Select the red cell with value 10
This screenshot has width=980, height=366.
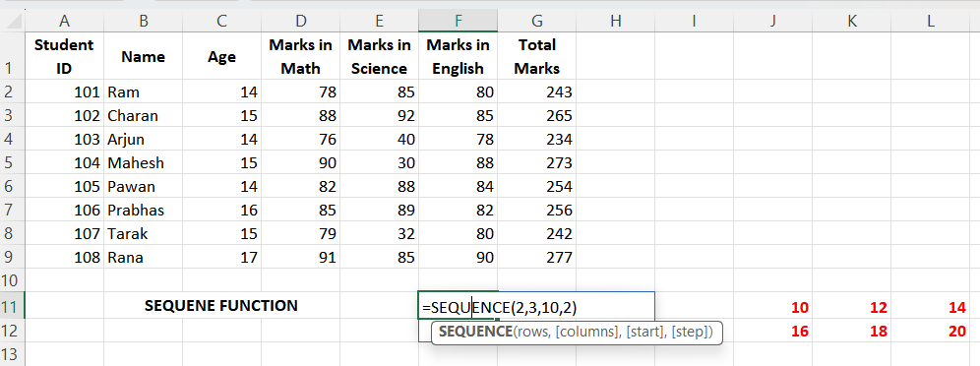click(773, 305)
